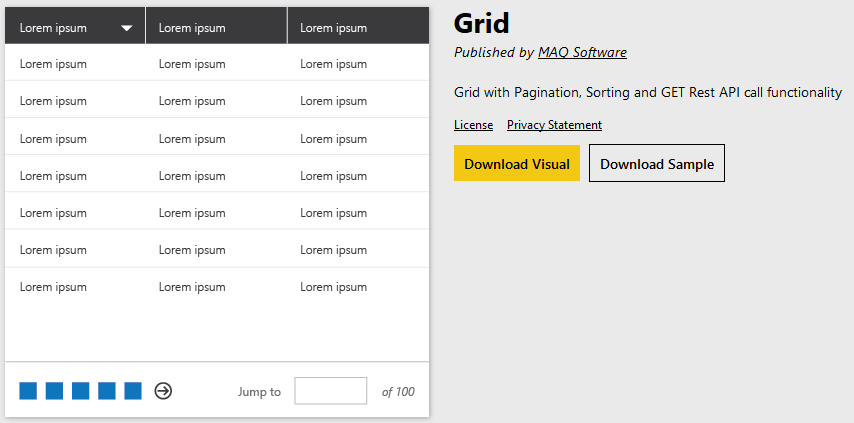Viewport: 854px width, 423px height.
Task: Click the Jump to page input box
Action: click(331, 391)
